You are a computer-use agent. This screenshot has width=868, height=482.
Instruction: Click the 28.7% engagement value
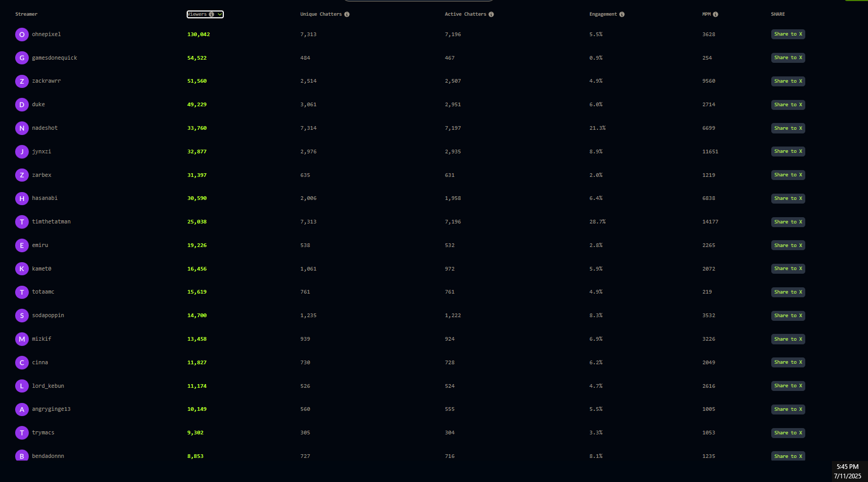coord(598,222)
